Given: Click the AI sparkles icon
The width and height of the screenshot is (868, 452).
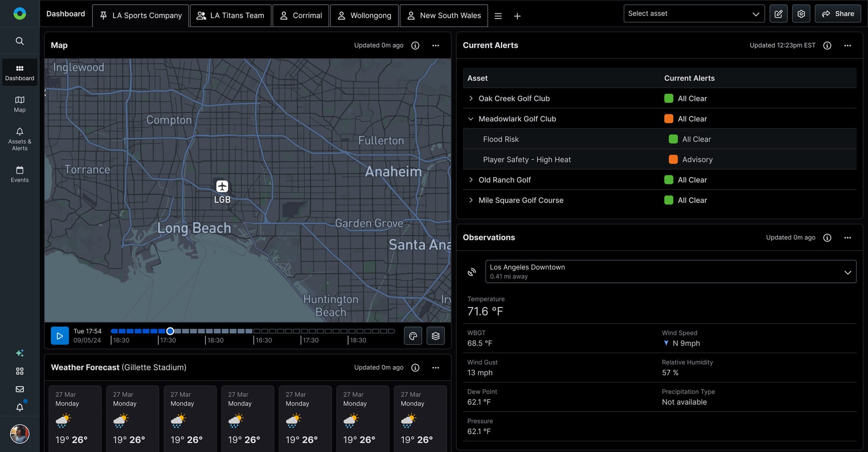Looking at the screenshot, I should tap(20, 353).
